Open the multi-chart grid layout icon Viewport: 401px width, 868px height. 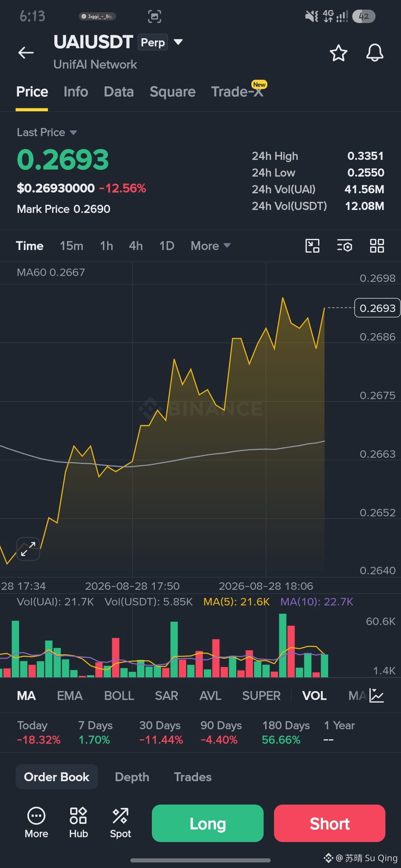pos(377,246)
